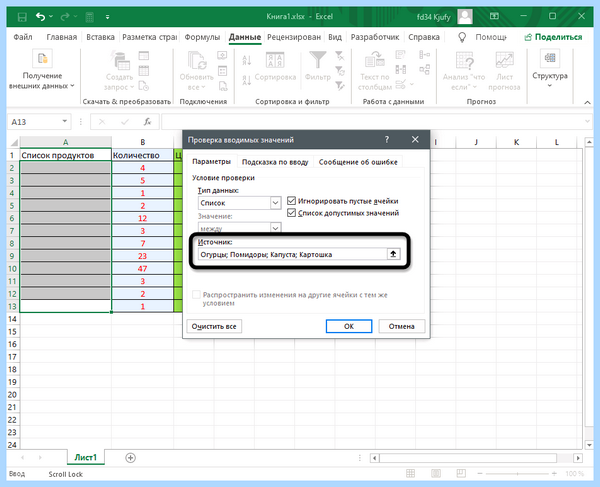
Task: Expand the formula bar chevron
Action: click(x=587, y=121)
